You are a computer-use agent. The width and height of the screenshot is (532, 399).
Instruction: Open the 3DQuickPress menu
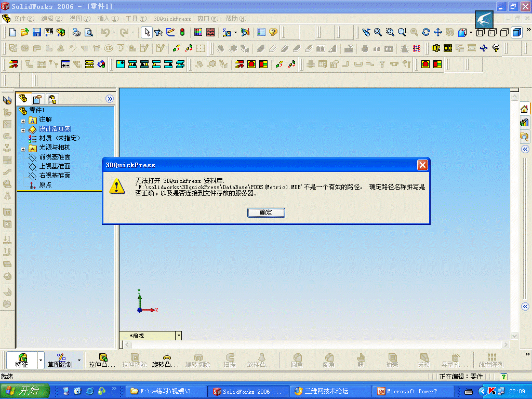(x=172, y=19)
